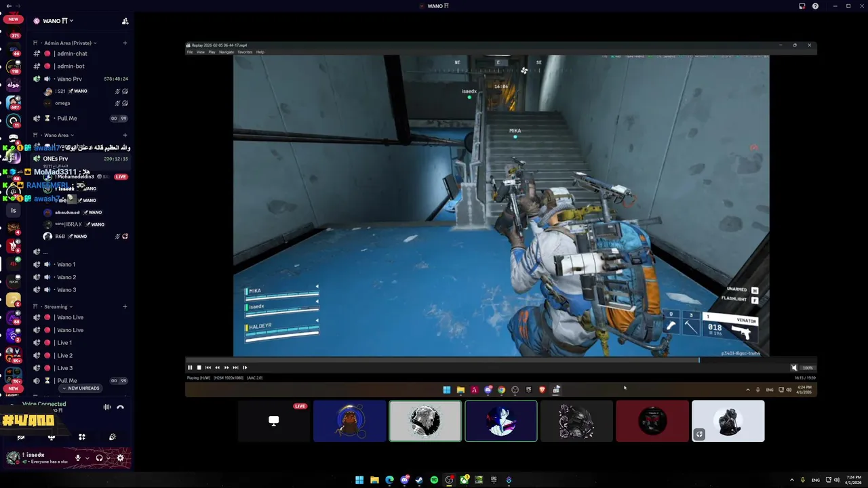The image size is (868, 488).
Task: Open the soundboard icon
Action: [x=112, y=437]
